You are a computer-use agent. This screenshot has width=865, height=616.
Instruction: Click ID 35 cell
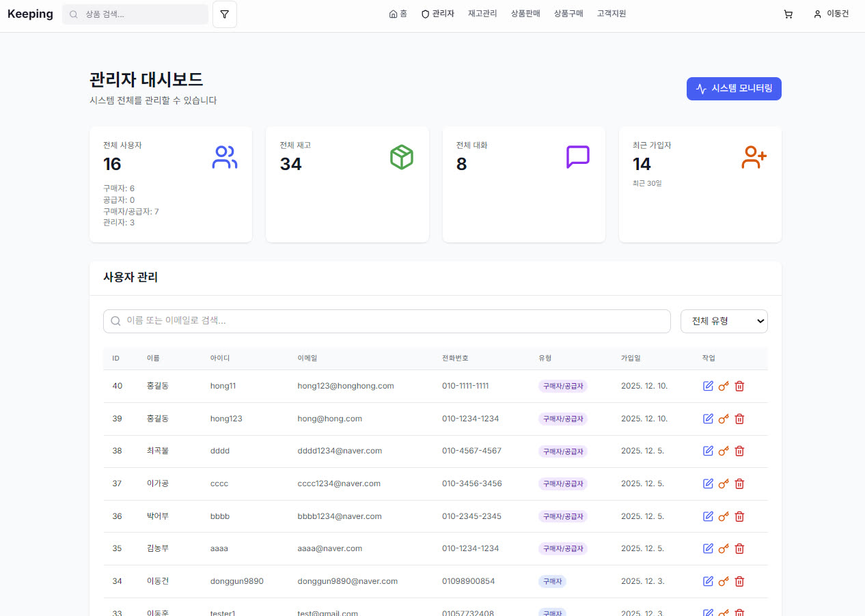(118, 548)
